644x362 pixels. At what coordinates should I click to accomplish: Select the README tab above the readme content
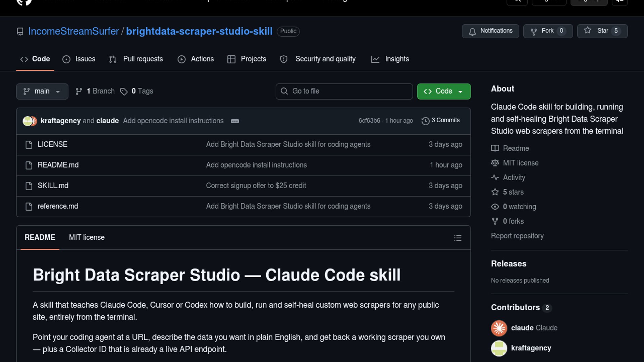40,238
